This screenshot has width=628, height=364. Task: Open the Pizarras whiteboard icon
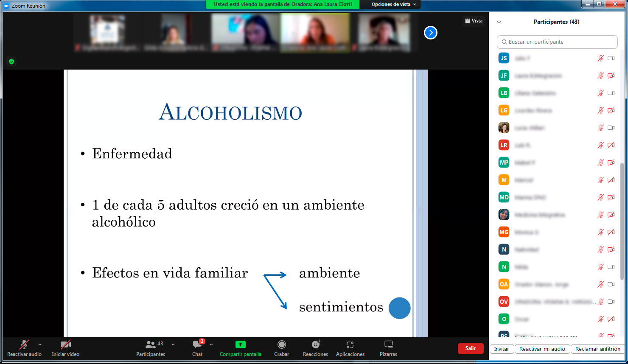388,344
